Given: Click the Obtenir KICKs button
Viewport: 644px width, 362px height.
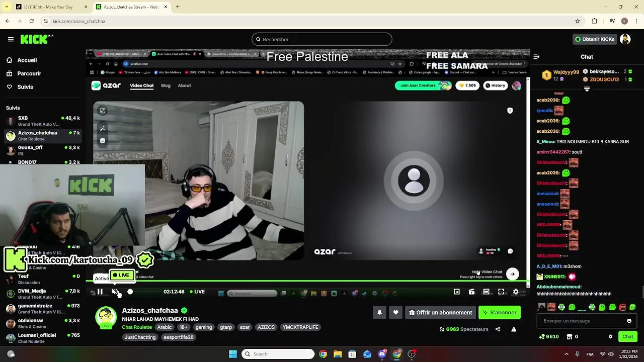Looking at the screenshot, I should (x=595, y=39).
